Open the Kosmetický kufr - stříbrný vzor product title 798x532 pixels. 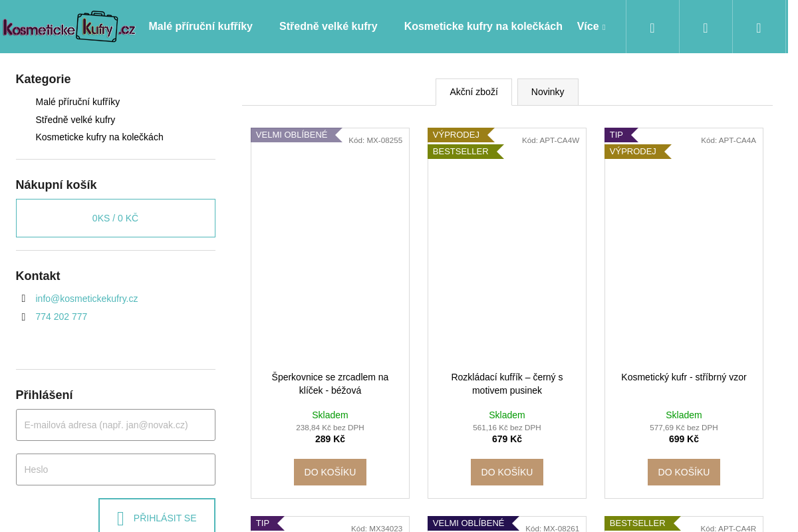click(x=684, y=377)
